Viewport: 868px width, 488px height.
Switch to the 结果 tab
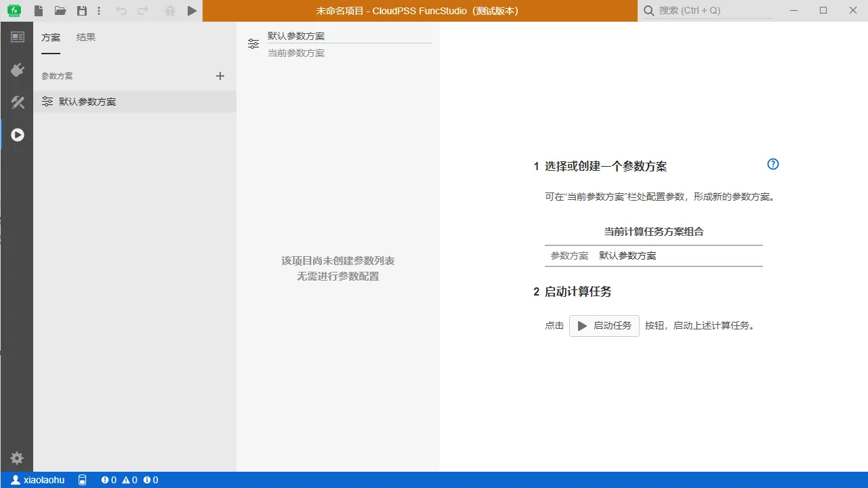(86, 37)
